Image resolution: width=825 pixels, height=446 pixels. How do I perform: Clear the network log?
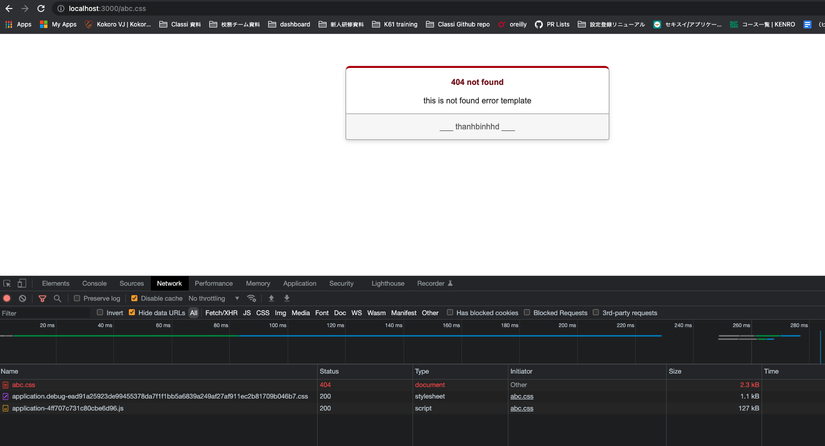[22, 298]
